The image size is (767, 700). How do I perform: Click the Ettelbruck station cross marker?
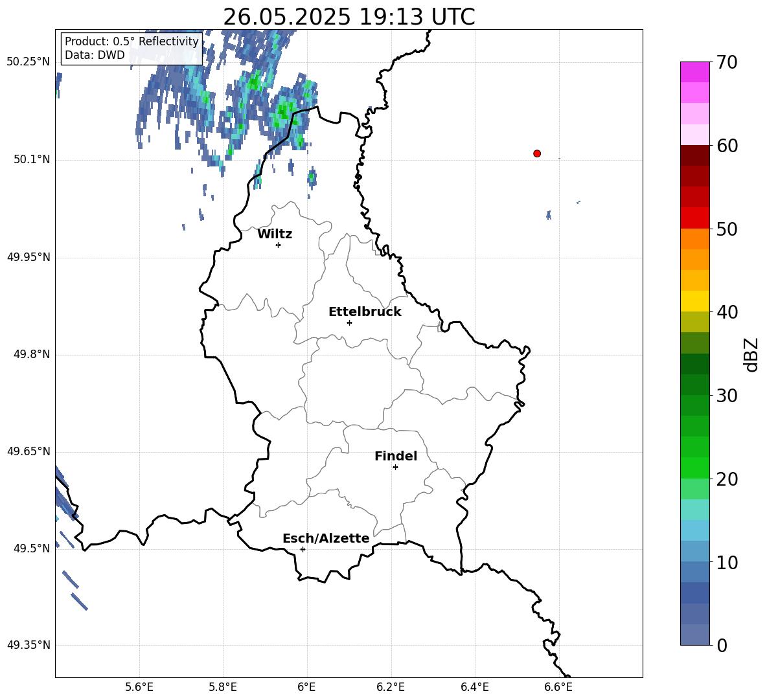coord(349,322)
